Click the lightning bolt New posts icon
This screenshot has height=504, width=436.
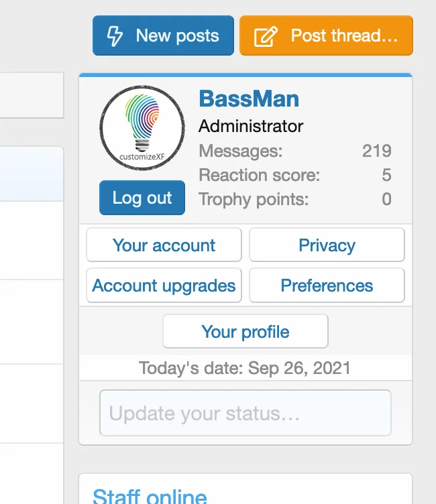click(x=115, y=36)
